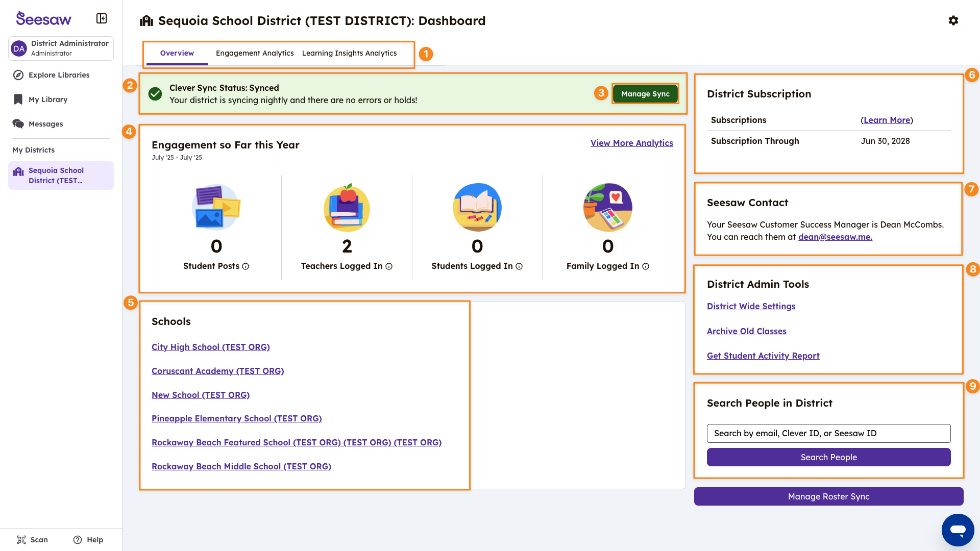Click the green synced checkmark icon
Screen dimensions: 980x551
pos(155,94)
